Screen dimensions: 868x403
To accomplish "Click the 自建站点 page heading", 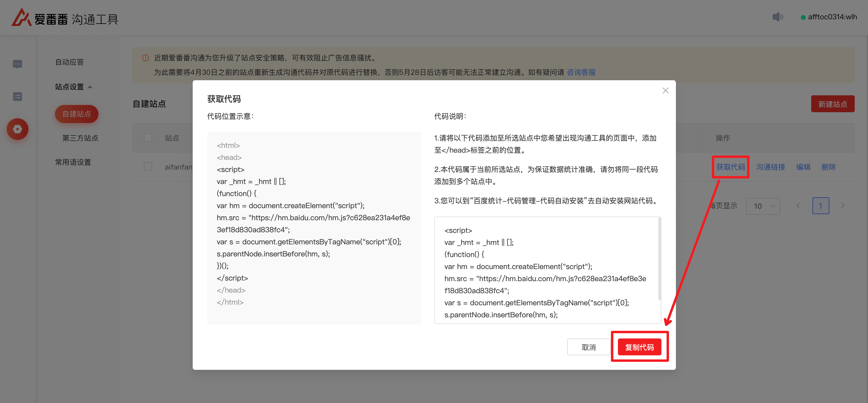I will (149, 104).
